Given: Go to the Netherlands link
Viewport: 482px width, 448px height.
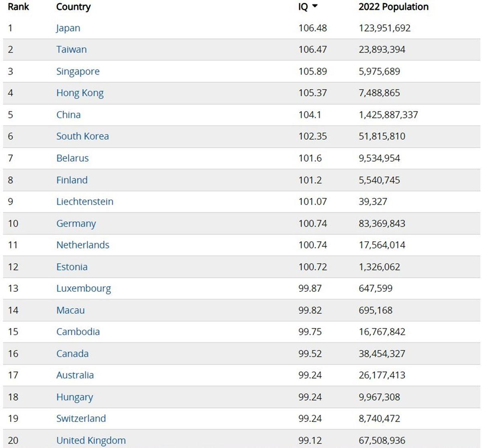Looking at the screenshot, I should coord(82,245).
